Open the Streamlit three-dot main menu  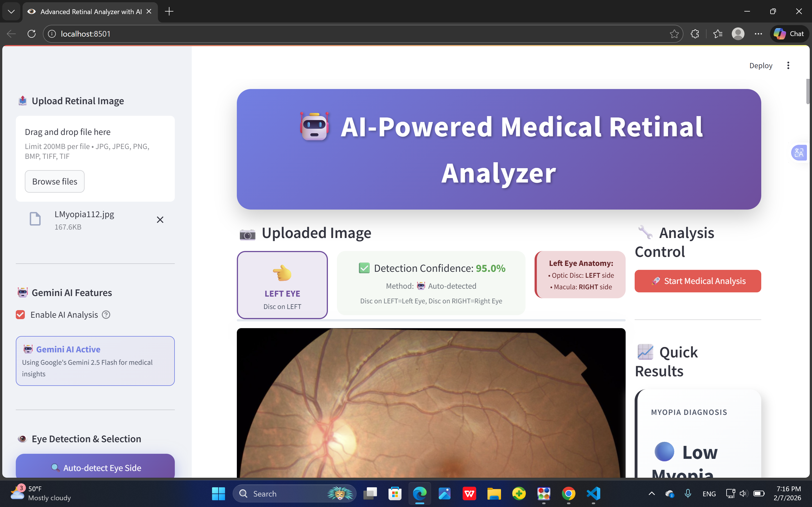click(x=788, y=65)
